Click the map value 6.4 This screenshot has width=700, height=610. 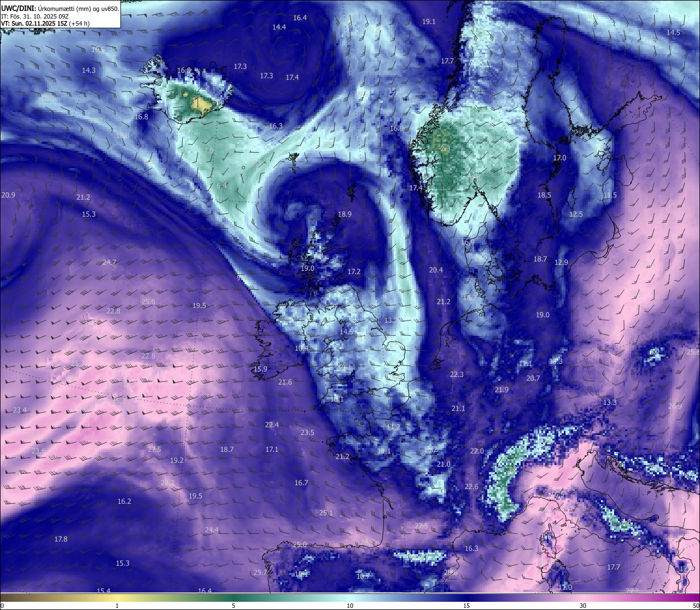221,185
